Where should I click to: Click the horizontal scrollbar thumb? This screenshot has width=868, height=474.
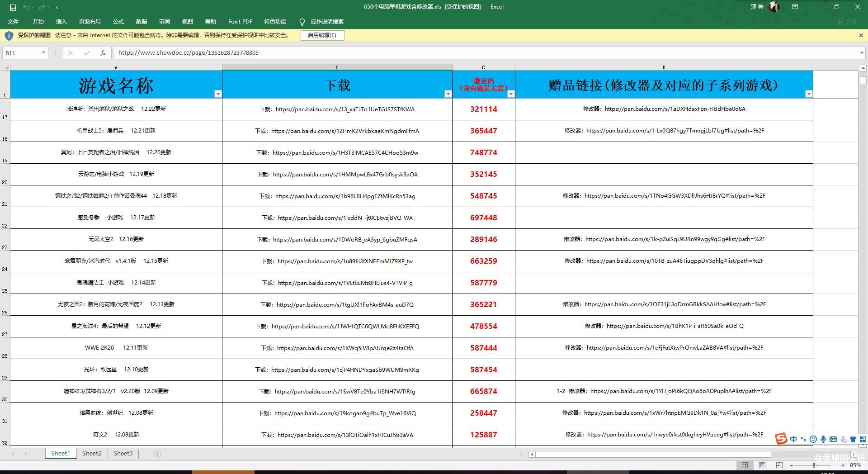tap(653, 454)
